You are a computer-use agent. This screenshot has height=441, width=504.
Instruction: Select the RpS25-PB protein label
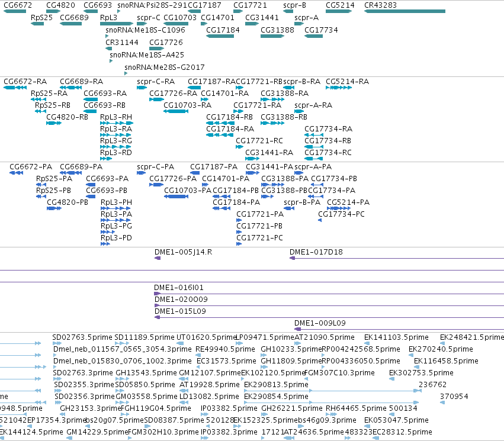(x=53, y=191)
